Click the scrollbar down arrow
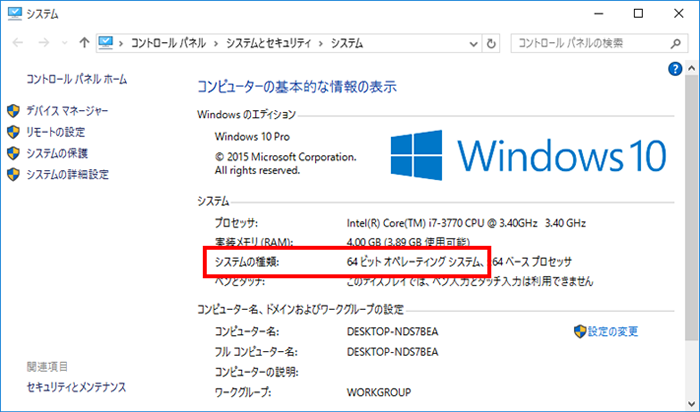The height and width of the screenshot is (412, 700). [692, 405]
